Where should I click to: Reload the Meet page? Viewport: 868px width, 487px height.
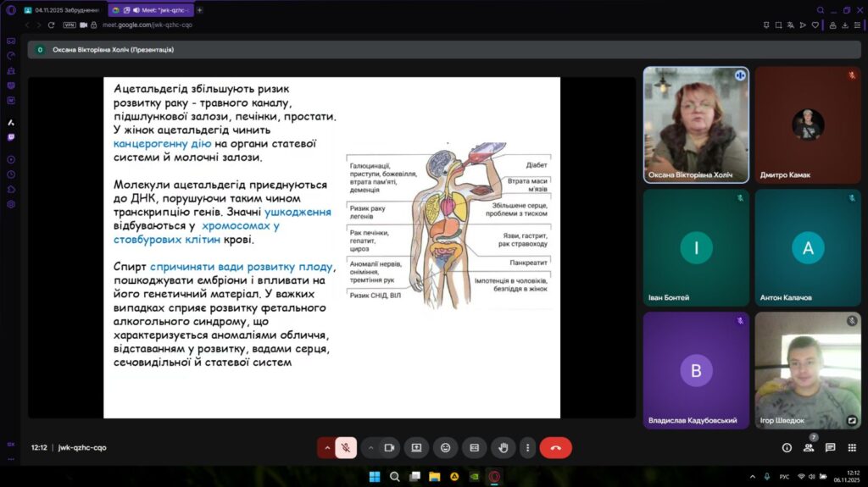[x=51, y=25]
